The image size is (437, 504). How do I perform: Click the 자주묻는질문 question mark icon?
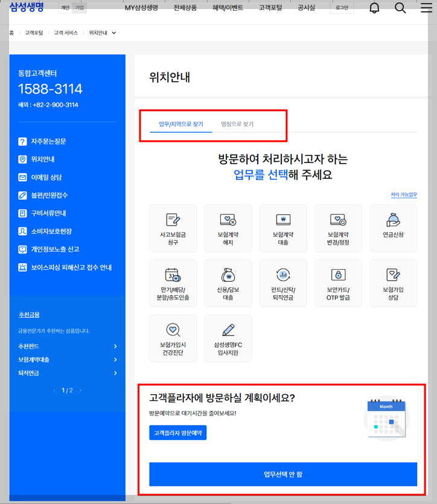[22, 141]
